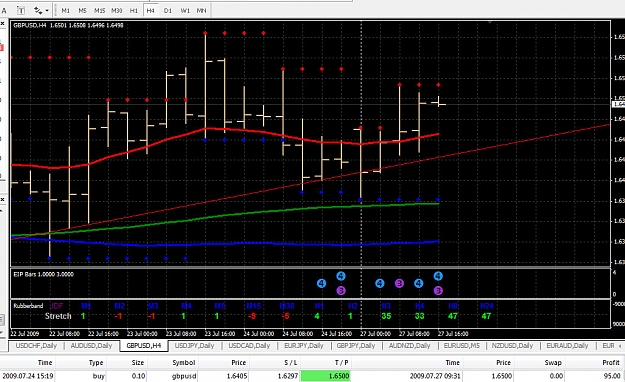Open the EURAUD,Daily chart tab
The width and height of the screenshot is (625, 382).
567,346
